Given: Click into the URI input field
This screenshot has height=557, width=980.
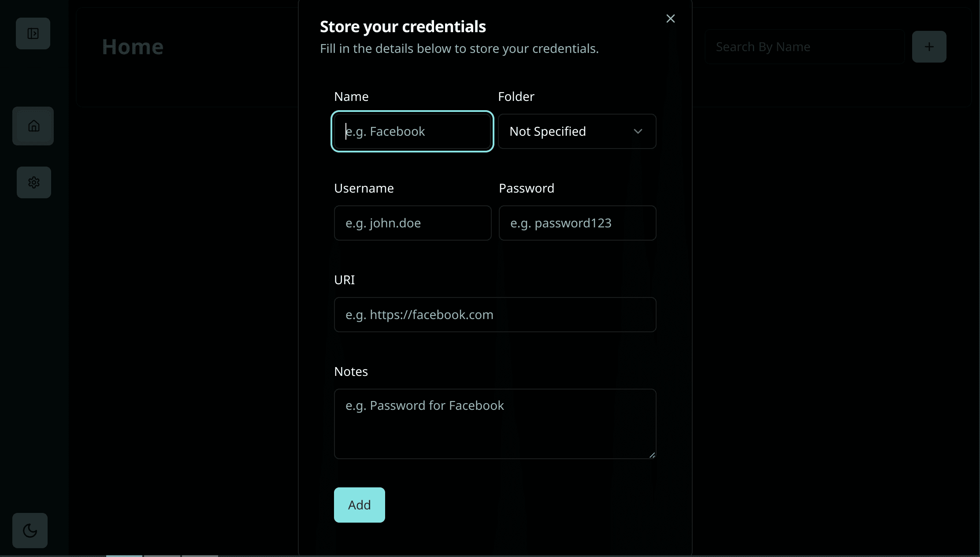Looking at the screenshot, I should coord(495,315).
